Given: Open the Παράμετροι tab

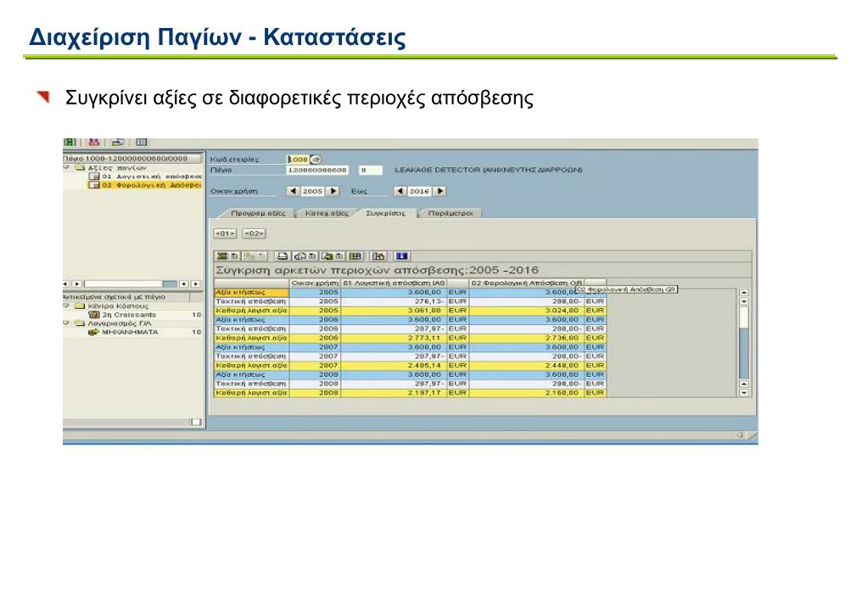Looking at the screenshot, I should click(x=450, y=213).
